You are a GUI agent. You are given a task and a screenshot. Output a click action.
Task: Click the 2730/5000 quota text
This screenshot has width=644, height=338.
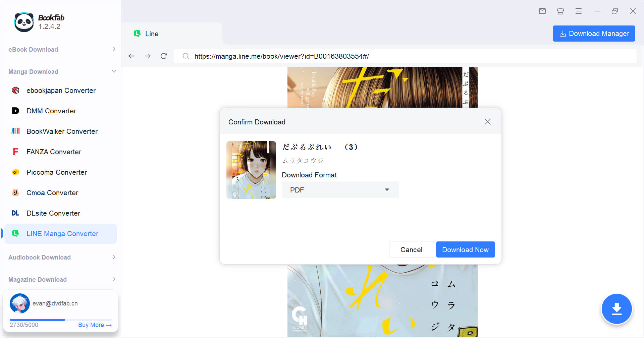(24, 325)
